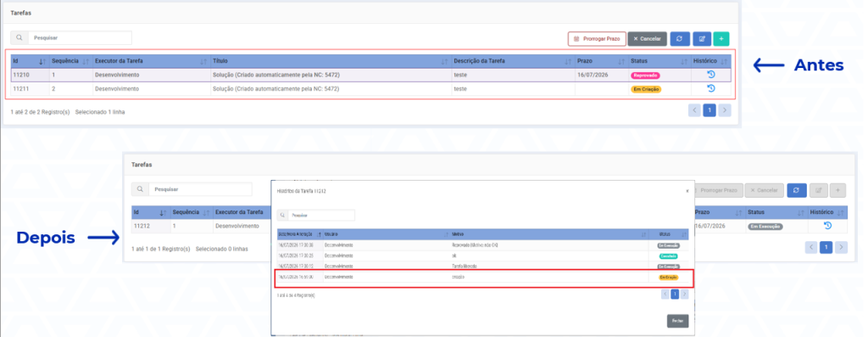
Task: Open history icon for task 11211
Action: tap(711, 88)
